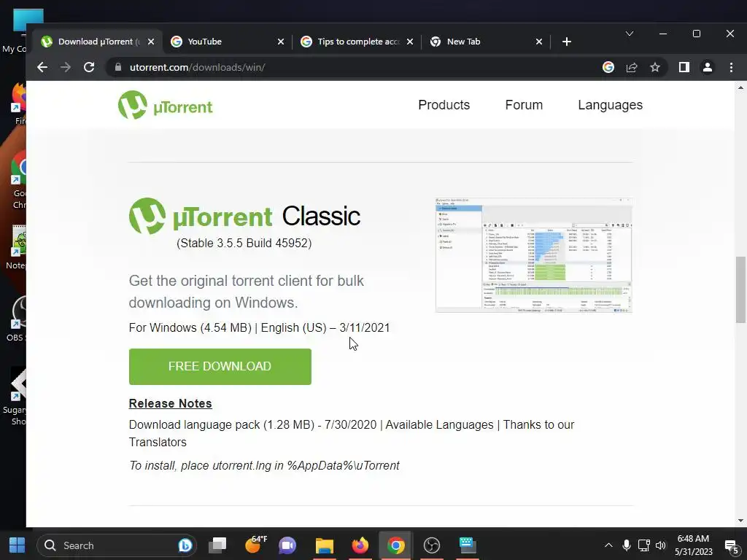View site information via the padlock icon
Image resolution: width=747 pixels, height=560 pixels.
[x=118, y=67]
